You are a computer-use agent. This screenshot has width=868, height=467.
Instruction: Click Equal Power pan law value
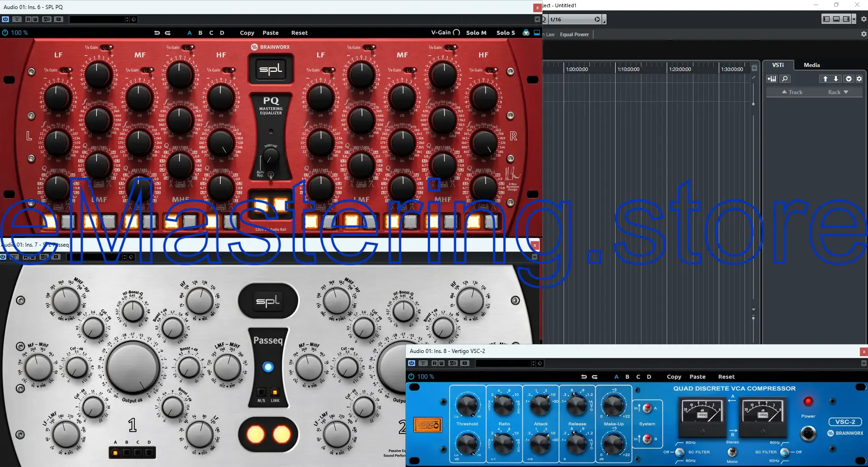[x=574, y=34]
